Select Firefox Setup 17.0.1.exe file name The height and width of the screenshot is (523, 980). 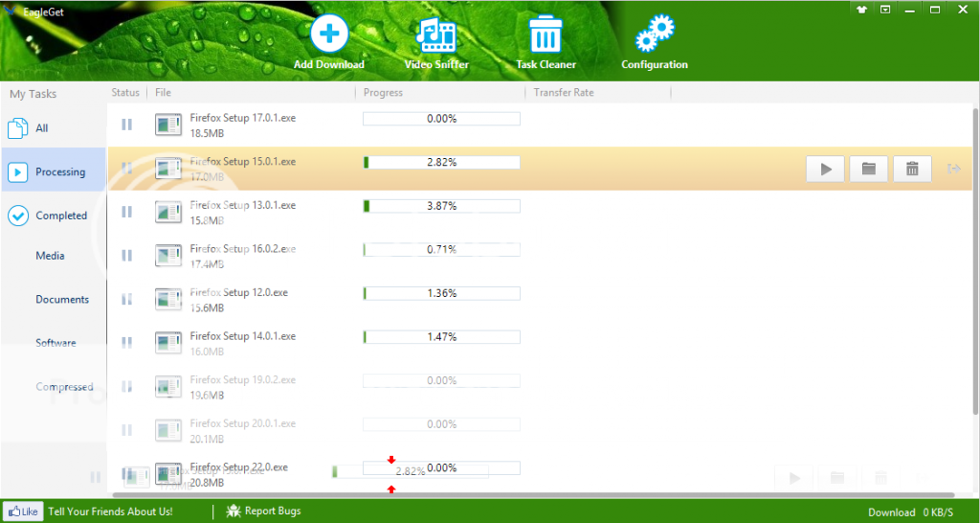tap(242, 118)
